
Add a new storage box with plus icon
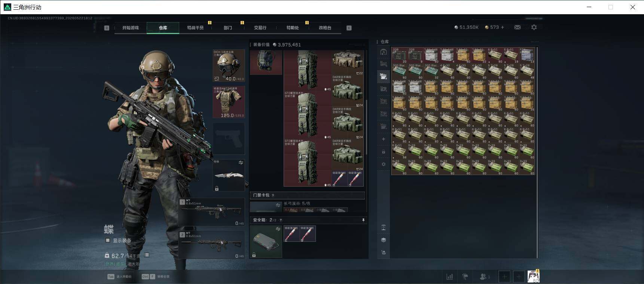[x=383, y=139]
